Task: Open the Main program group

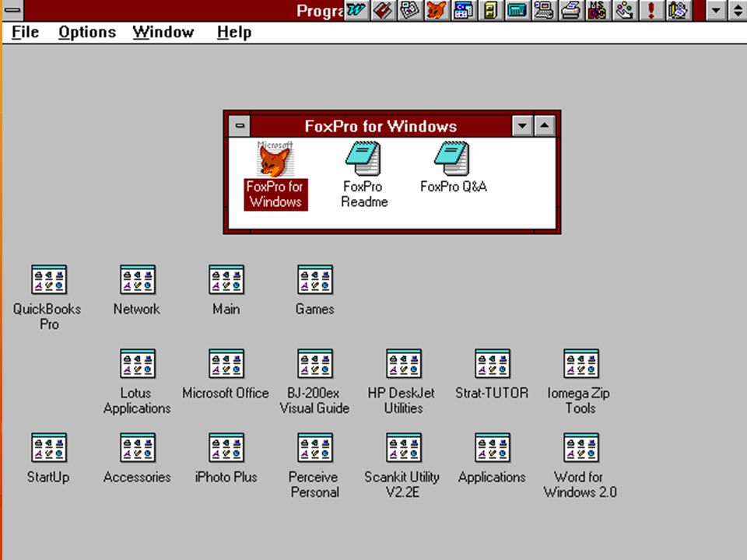Action: coord(226,279)
